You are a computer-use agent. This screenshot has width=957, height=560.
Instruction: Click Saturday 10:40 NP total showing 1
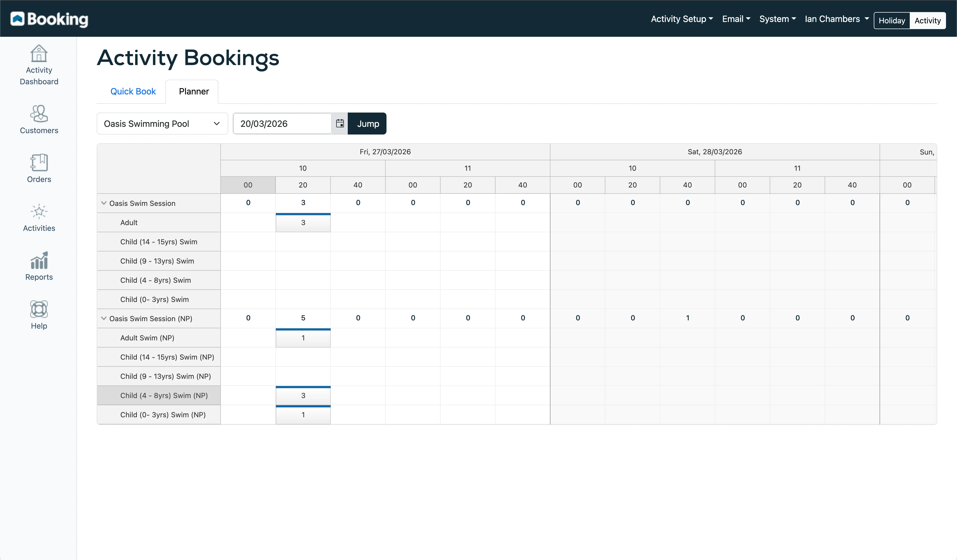[687, 318]
